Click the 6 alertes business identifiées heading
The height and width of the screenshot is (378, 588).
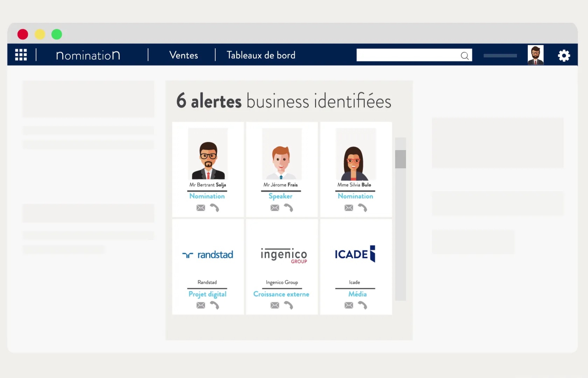click(x=284, y=101)
